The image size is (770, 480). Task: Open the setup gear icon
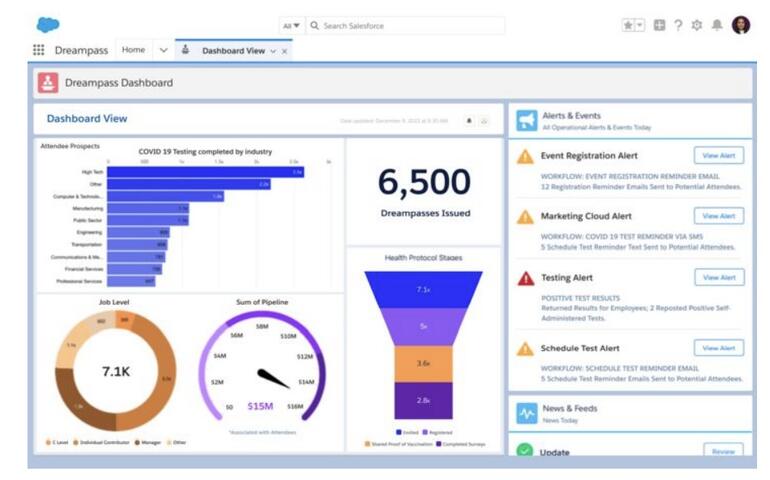click(x=697, y=25)
